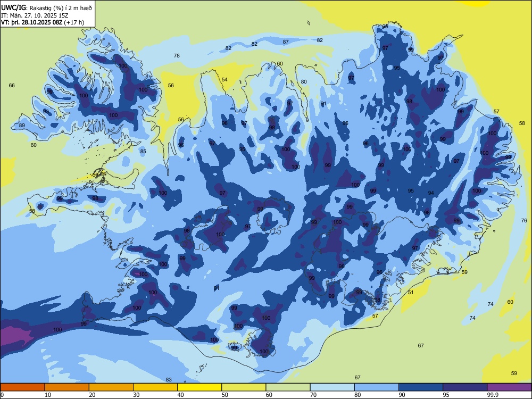Click the orange 10–20 legend swatch

pos(67,387)
